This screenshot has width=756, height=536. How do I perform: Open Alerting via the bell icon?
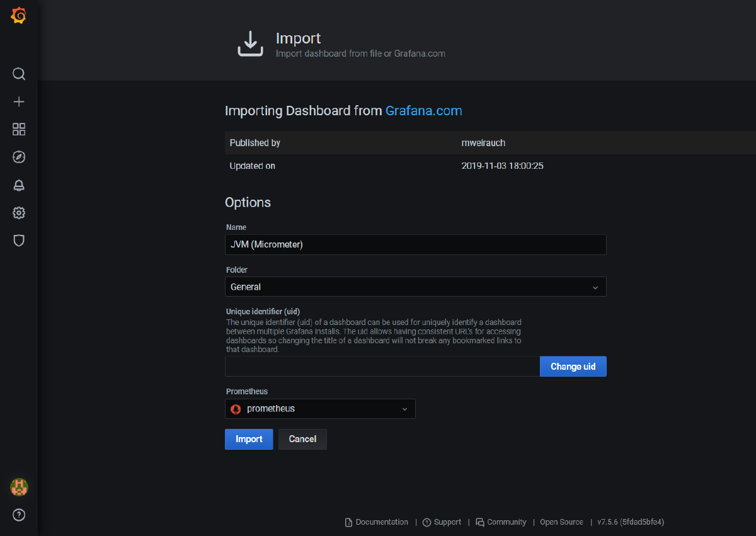coord(18,185)
